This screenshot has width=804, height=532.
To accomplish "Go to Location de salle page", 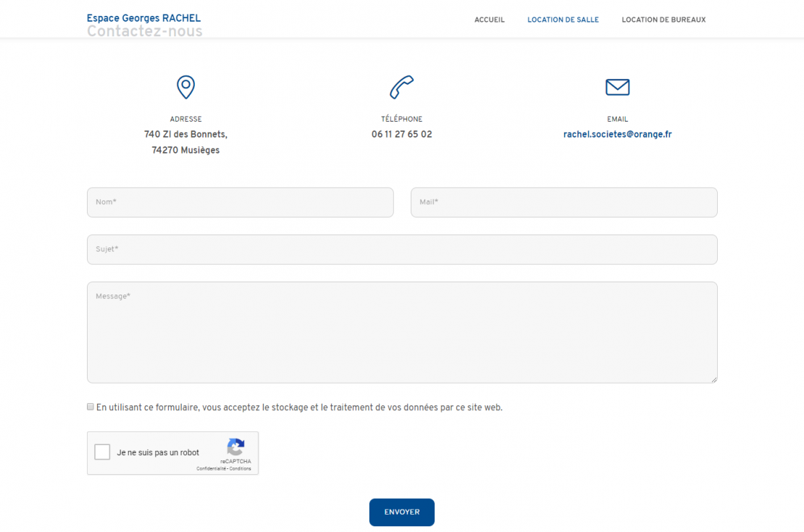I will tap(563, 20).
